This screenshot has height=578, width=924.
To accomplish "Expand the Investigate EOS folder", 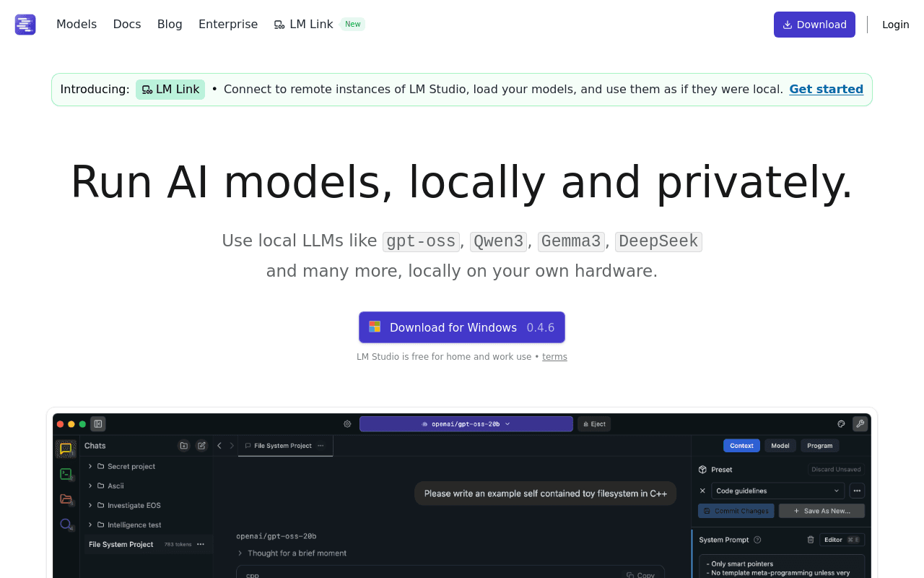I will coord(90,505).
